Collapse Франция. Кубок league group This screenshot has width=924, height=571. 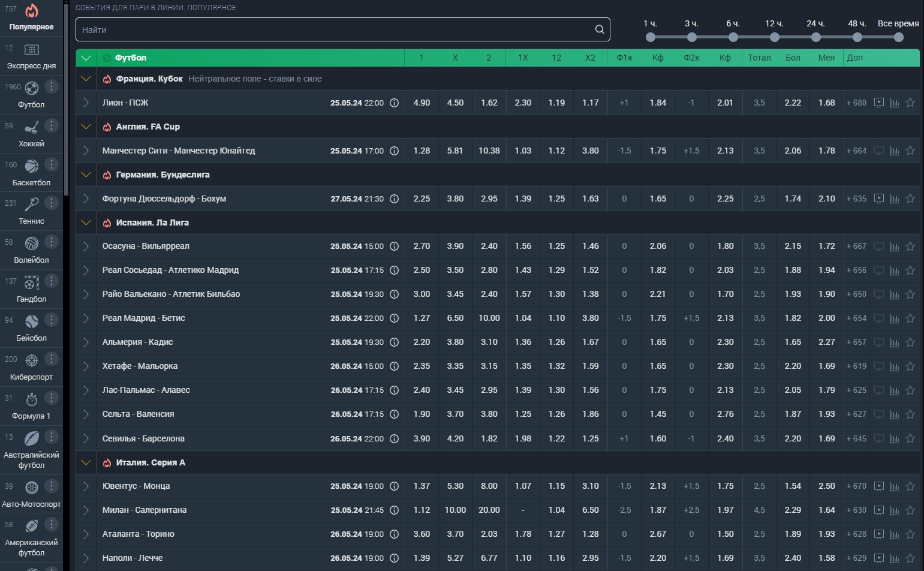pos(86,79)
